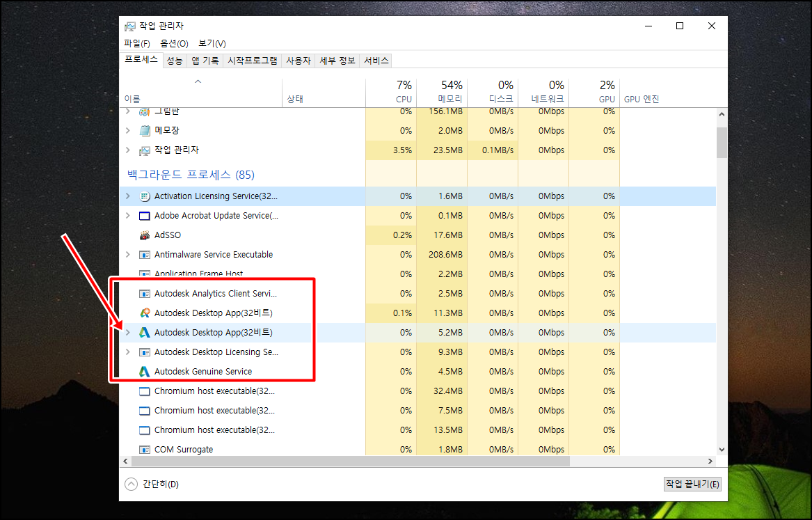Click icon of Chromium host executable using 32.4MB
Image resolution: width=812 pixels, height=520 pixels.
(x=145, y=391)
